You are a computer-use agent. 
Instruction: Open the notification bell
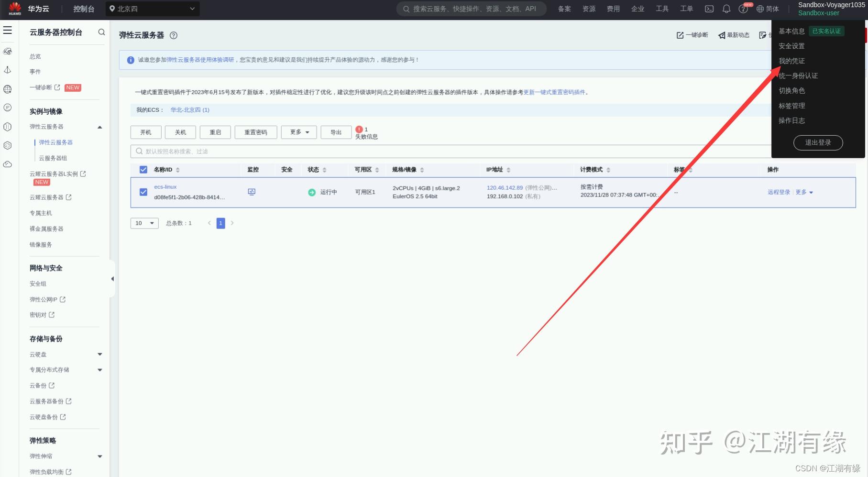(726, 9)
